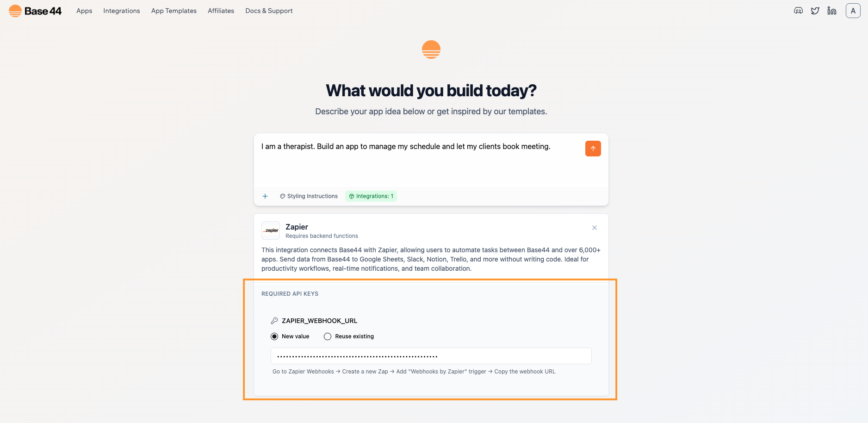Image resolution: width=868 pixels, height=423 pixels.
Task: Submit the app idea with the orange arrow button
Action: pyautogui.click(x=593, y=149)
